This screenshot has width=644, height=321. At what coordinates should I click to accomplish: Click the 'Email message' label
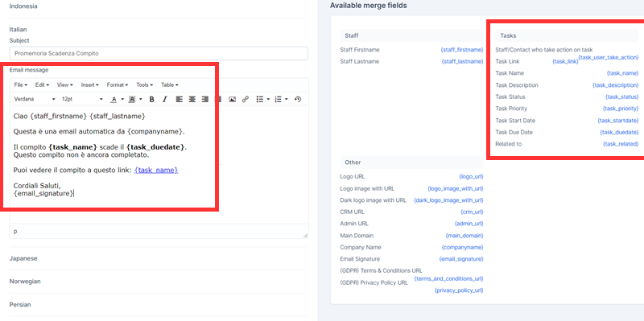pos(29,70)
